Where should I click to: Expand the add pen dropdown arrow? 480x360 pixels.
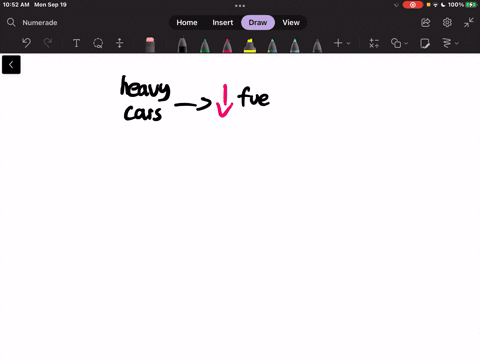(x=348, y=43)
